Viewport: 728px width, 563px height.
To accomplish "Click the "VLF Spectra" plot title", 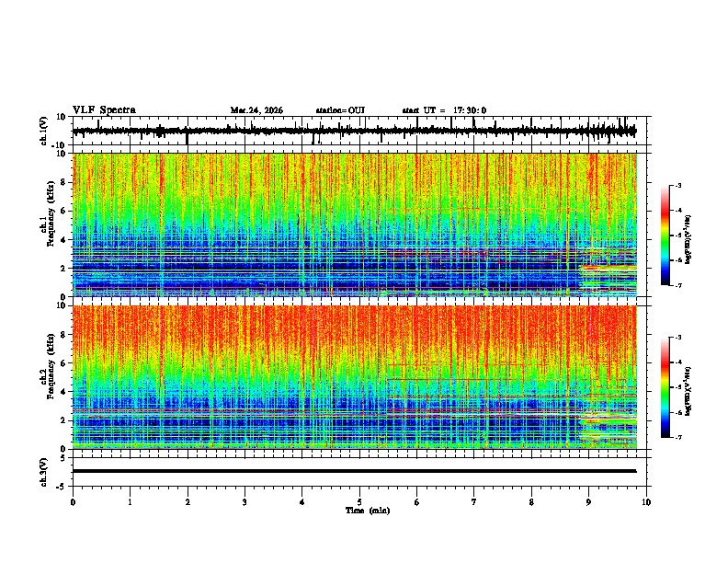I will pyautogui.click(x=104, y=110).
